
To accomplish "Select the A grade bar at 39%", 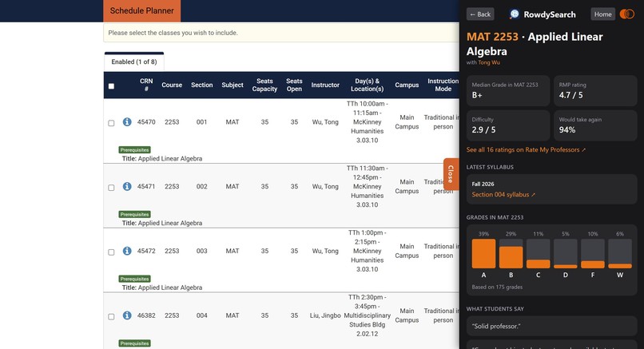I will (483, 254).
